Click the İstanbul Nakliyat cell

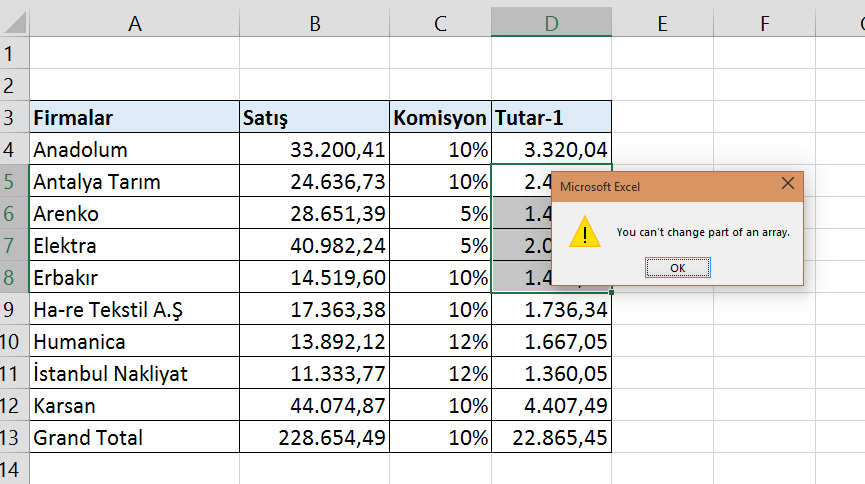tap(134, 374)
